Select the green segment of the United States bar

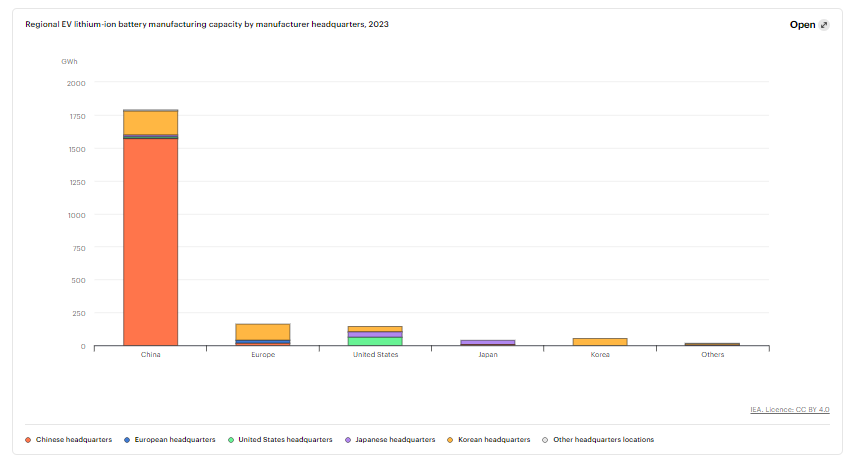375,341
